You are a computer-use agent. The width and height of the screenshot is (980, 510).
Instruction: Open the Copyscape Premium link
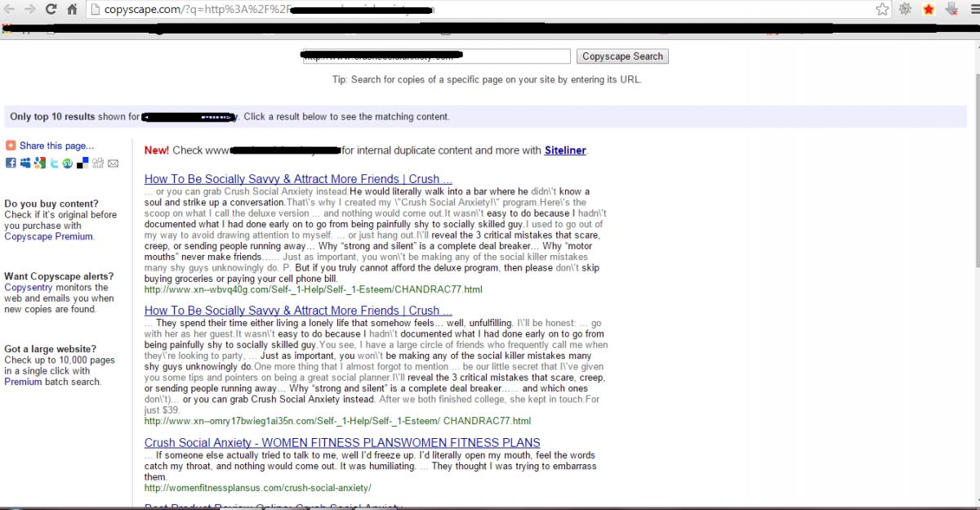48,237
